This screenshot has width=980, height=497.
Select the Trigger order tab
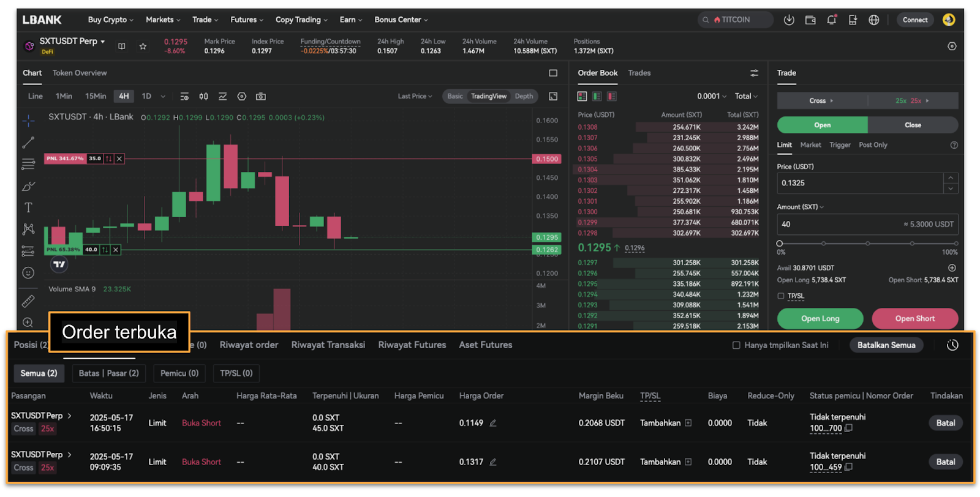pos(840,145)
